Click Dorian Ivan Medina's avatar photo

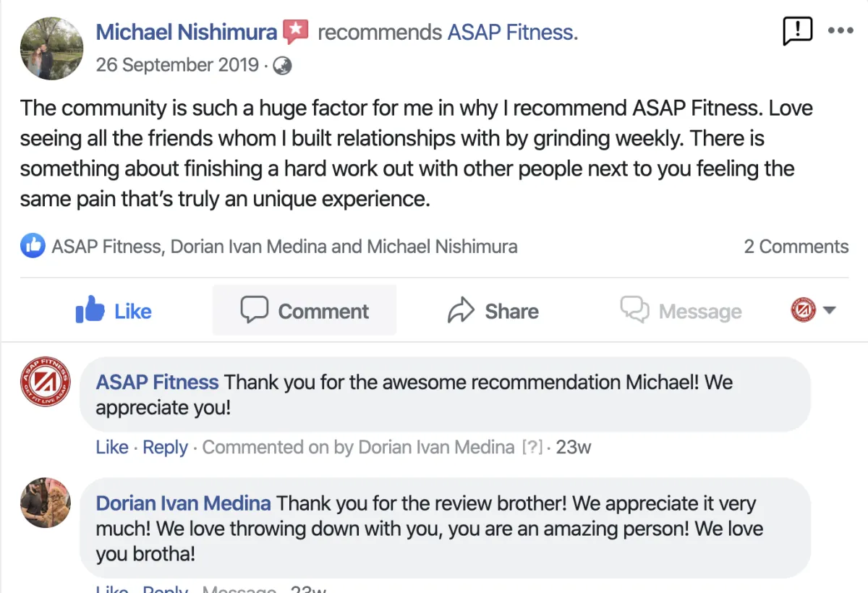click(45, 503)
